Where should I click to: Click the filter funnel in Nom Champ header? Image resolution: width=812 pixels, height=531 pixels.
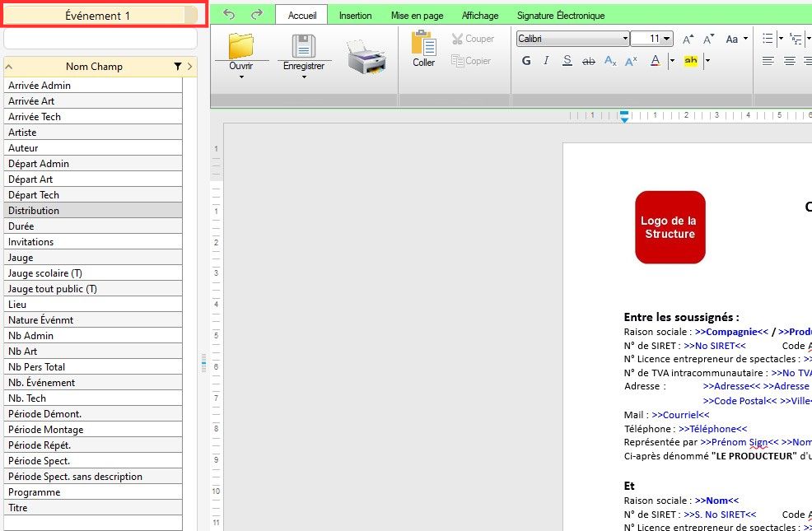click(x=177, y=67)
